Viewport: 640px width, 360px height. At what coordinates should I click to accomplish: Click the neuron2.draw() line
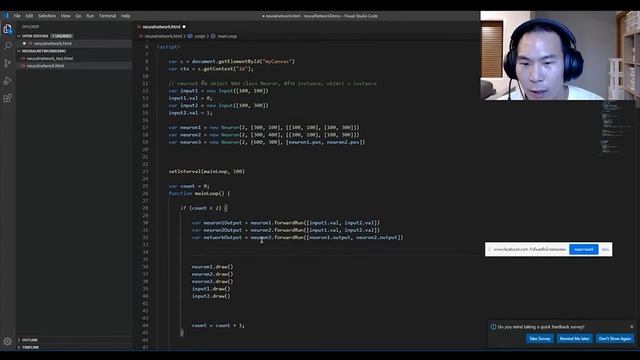pyautogui.click(x=213, y=274)
